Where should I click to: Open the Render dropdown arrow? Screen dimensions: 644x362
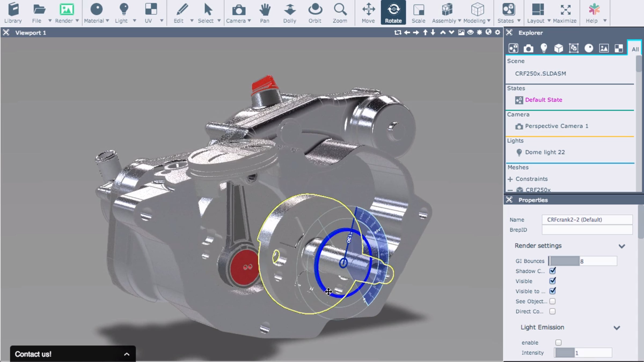tap(77, 20)
